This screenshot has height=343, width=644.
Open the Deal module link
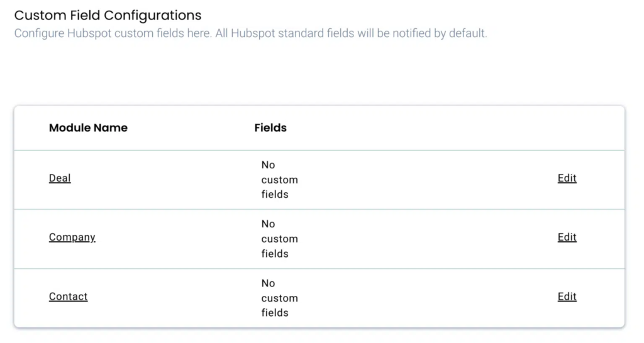click(60, 178)
